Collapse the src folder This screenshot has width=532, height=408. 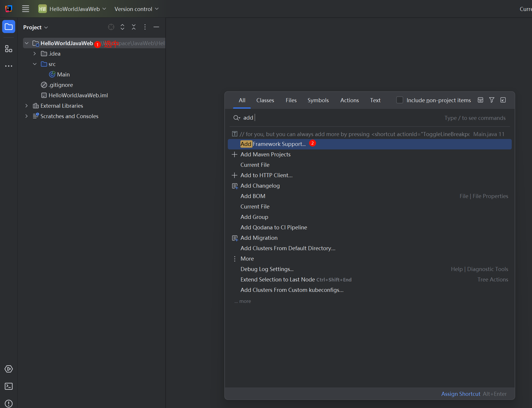click(35, 64)
